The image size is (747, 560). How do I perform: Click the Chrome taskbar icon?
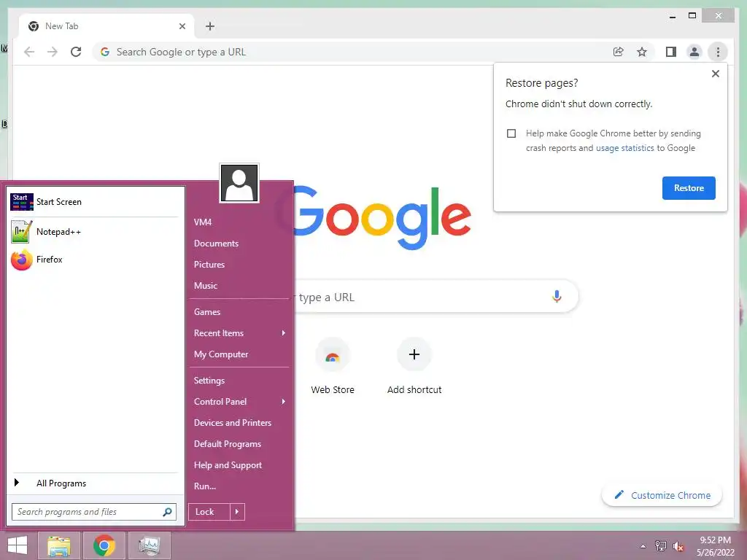[104, 545]
